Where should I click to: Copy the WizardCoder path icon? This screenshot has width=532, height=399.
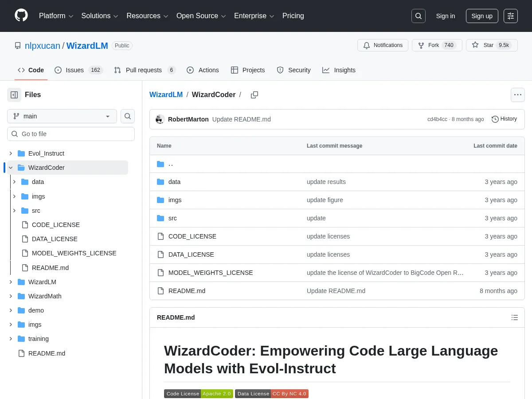click(254, 95)
